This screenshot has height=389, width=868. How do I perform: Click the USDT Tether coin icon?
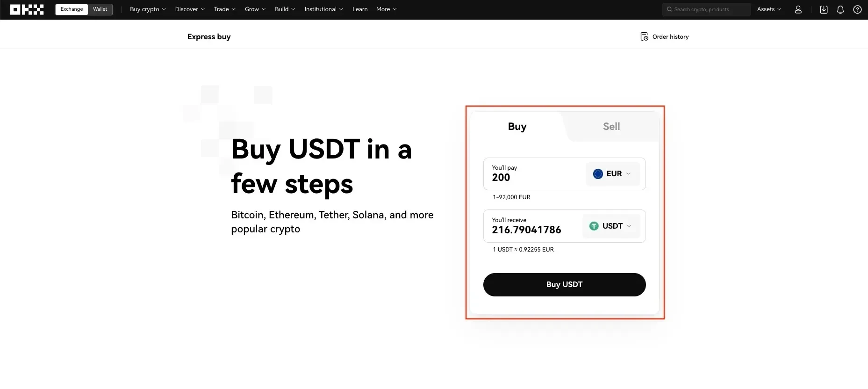click(x=594, y=226)
